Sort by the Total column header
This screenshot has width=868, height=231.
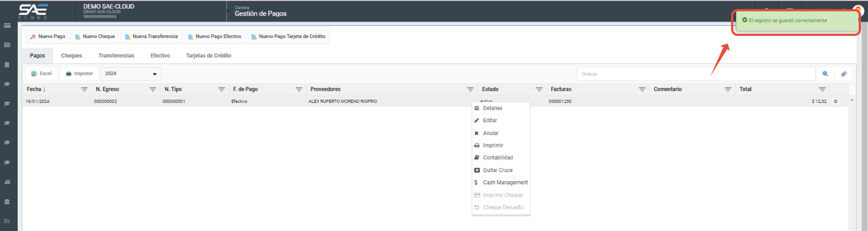[x=745, y=90]
